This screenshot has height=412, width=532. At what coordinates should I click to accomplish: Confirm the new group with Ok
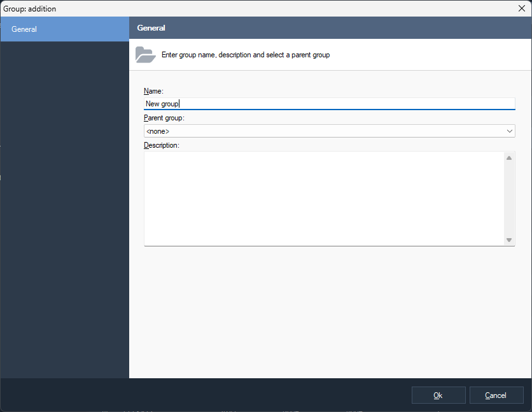[438, 395]
